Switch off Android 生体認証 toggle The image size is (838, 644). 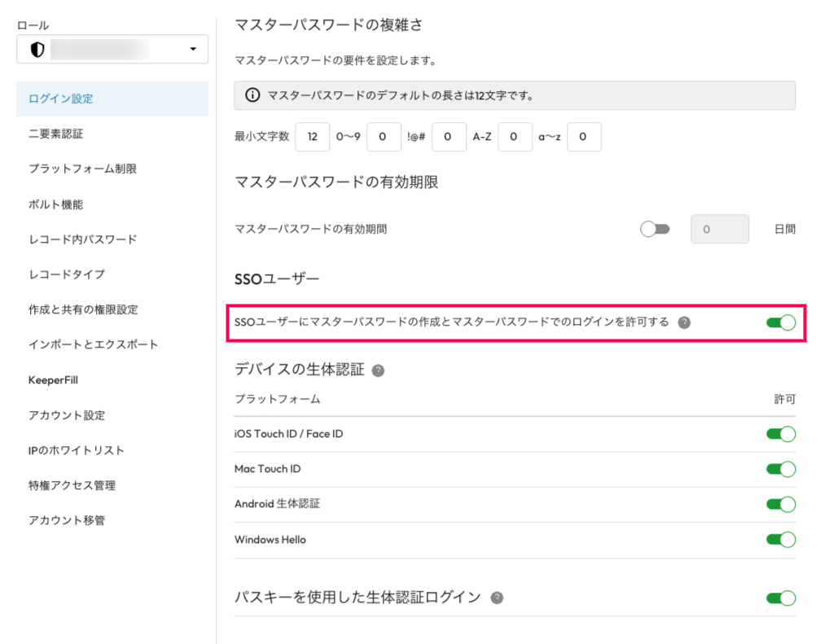tap(780, 504)
